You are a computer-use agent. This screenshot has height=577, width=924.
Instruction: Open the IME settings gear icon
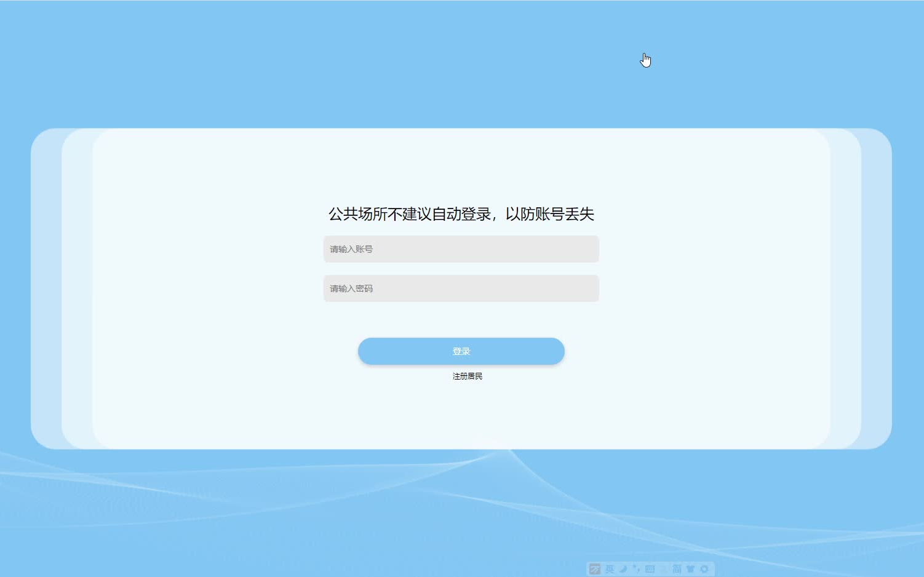(704, 569)
